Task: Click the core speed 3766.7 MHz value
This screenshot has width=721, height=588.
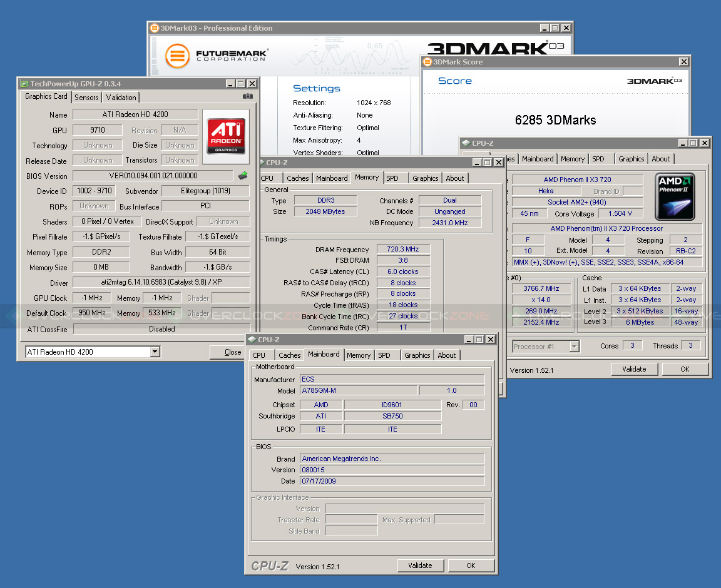Action: coord(541,289)
